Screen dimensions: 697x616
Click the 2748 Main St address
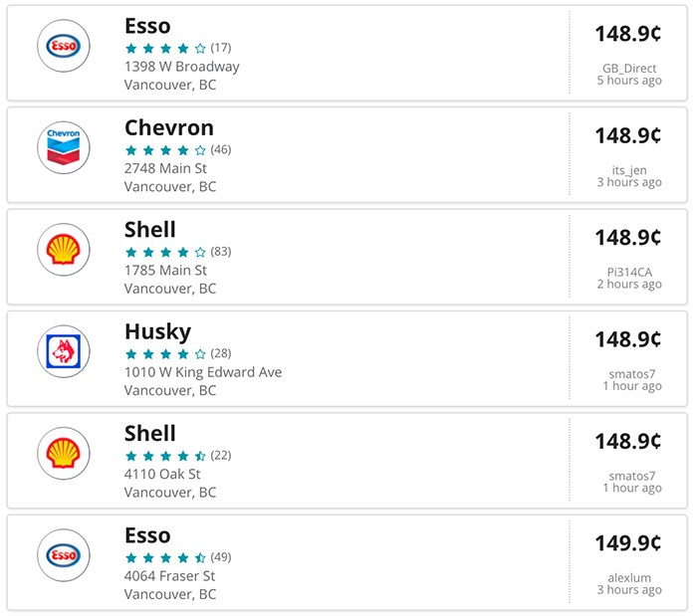(165, 168)
